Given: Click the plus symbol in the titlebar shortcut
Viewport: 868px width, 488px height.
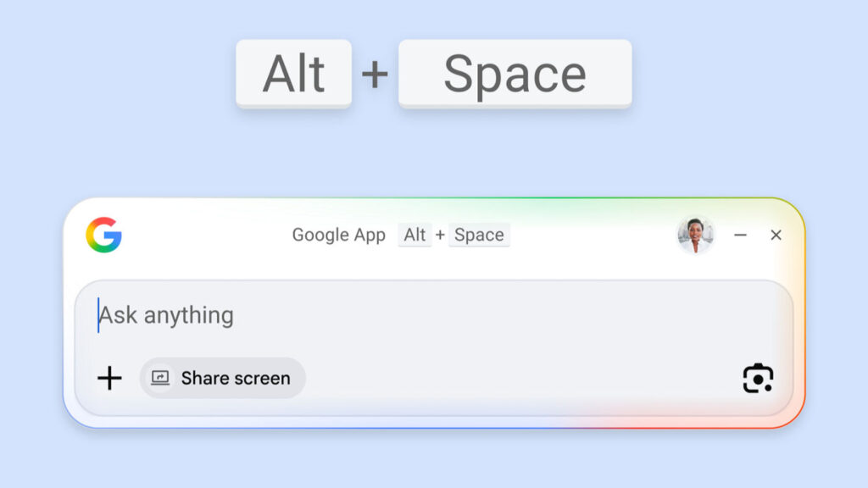Looking at the screenshot, I should pos(439,235).
